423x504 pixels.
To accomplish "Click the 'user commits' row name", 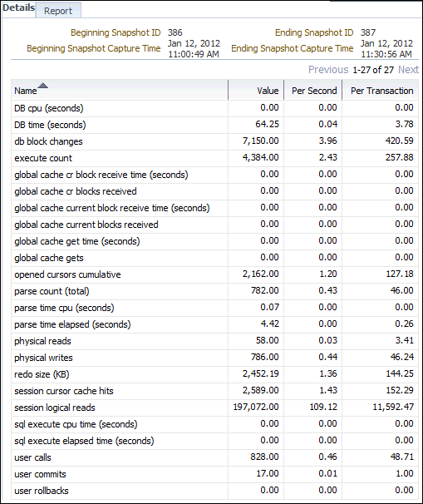I will click(40, 474).
